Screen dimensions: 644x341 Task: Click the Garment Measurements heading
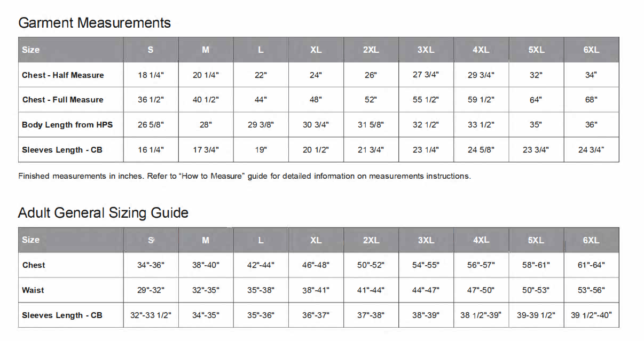(95, 23)
